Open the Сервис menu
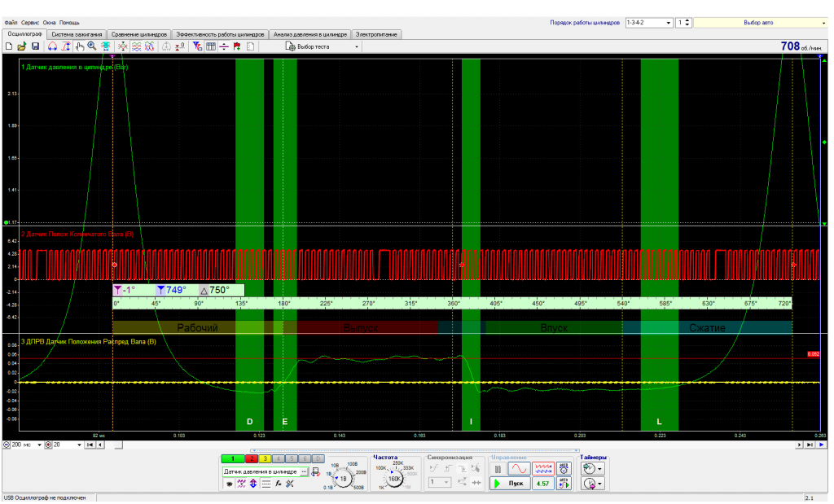 pyautogui.click(x=30, y=23)
